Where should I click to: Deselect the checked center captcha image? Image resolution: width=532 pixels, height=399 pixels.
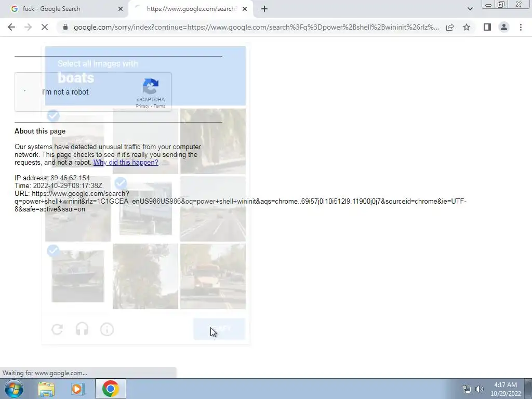pyautogui.click(x=145, y=209)
